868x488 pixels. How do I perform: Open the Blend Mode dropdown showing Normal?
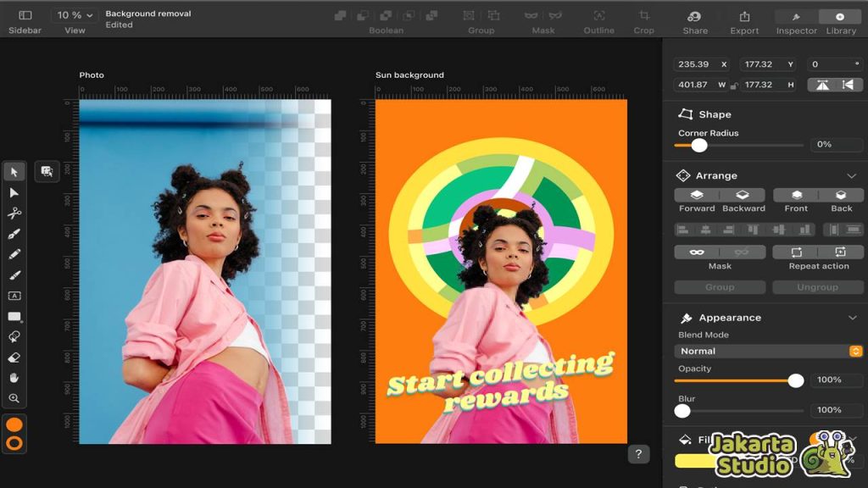click(x=767, y=350)
